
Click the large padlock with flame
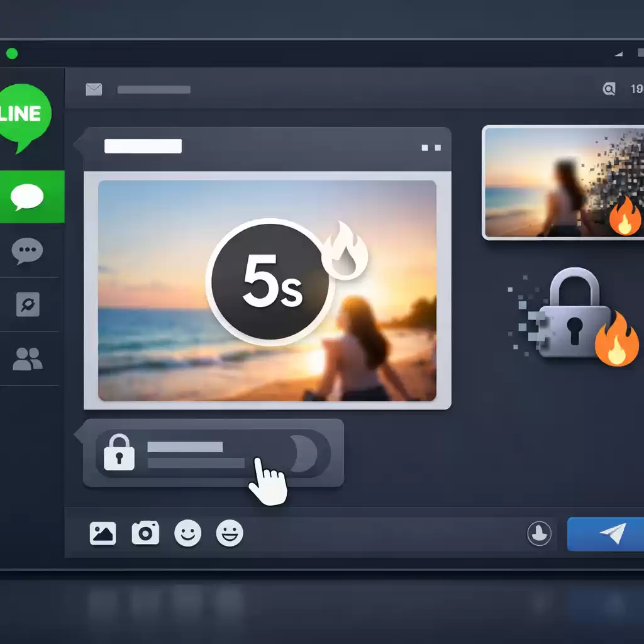[575, 318]
